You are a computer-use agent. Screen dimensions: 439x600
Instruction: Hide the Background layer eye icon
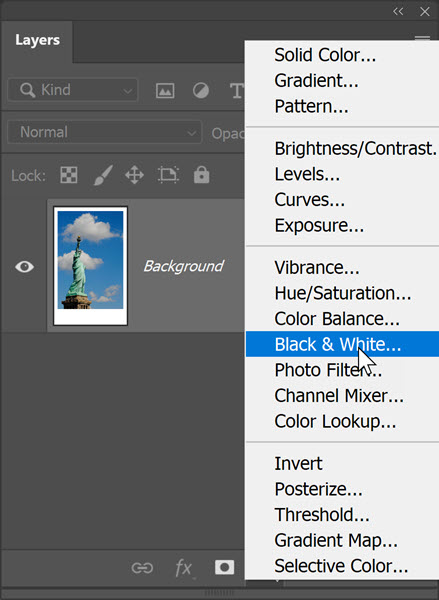(x=24, y=267)
